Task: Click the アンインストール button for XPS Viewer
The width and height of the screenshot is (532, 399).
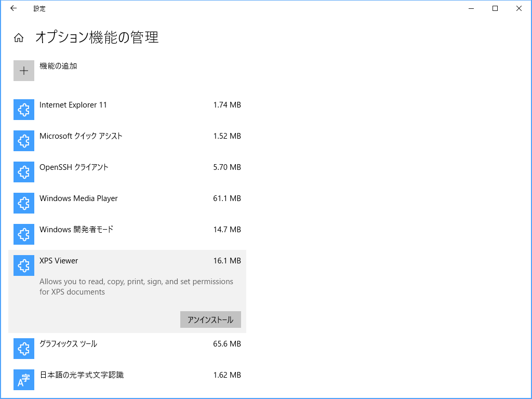Action: coord(210,320)
